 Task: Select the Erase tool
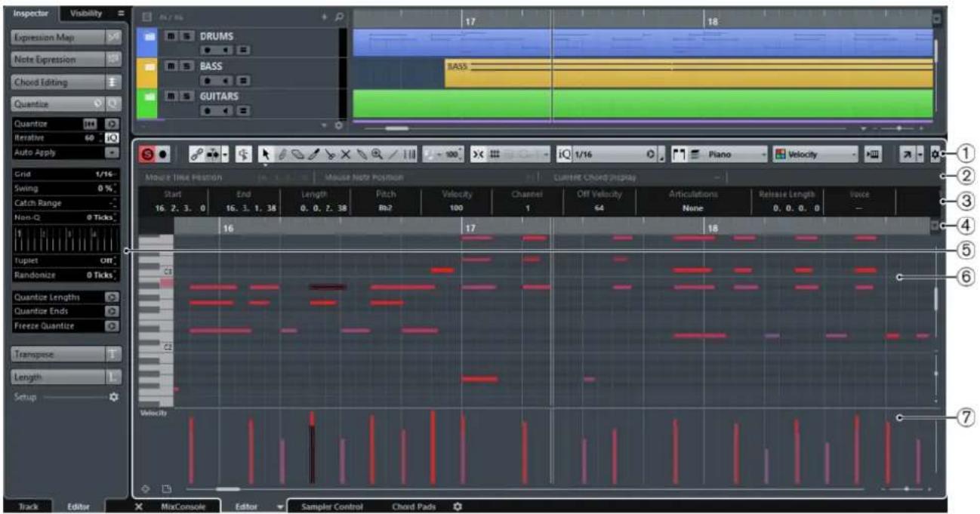pos(297,154)
